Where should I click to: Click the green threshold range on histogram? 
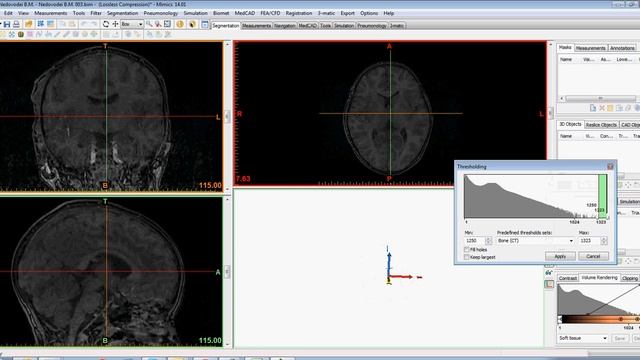[x=602, y=196]
